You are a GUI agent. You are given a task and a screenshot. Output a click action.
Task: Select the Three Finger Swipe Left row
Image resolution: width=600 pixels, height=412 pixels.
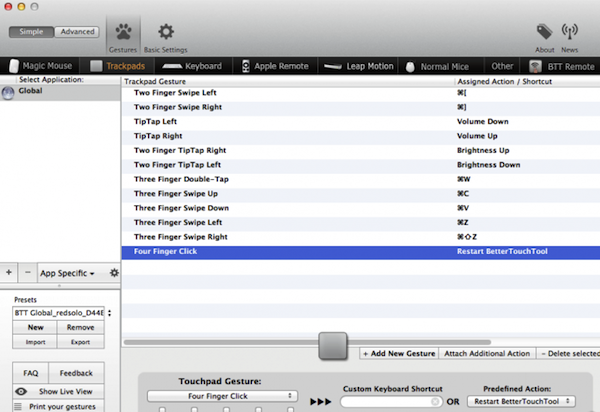point(361,222)
